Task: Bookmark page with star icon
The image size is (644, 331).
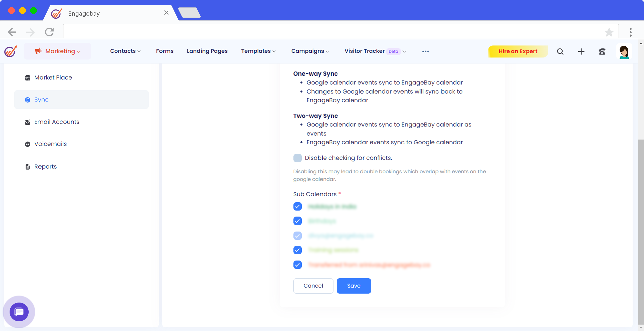Action: [609, 32]
